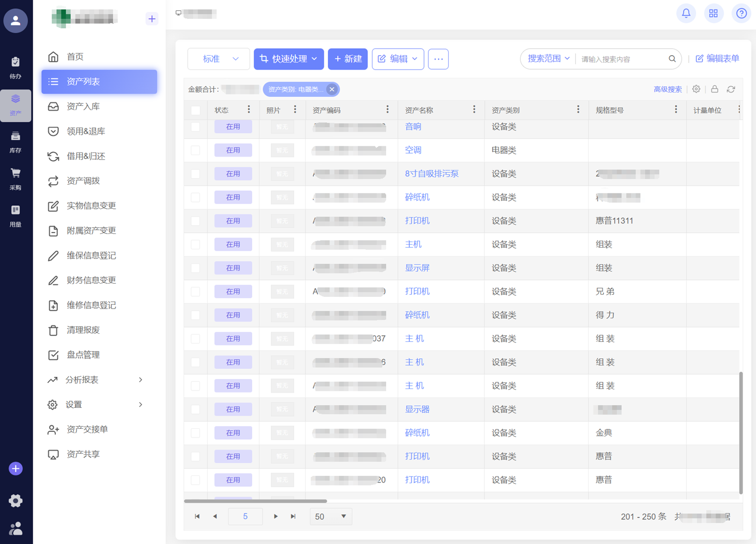
Task: Check the row checkbox for 空调
Action: pos(195,150)
